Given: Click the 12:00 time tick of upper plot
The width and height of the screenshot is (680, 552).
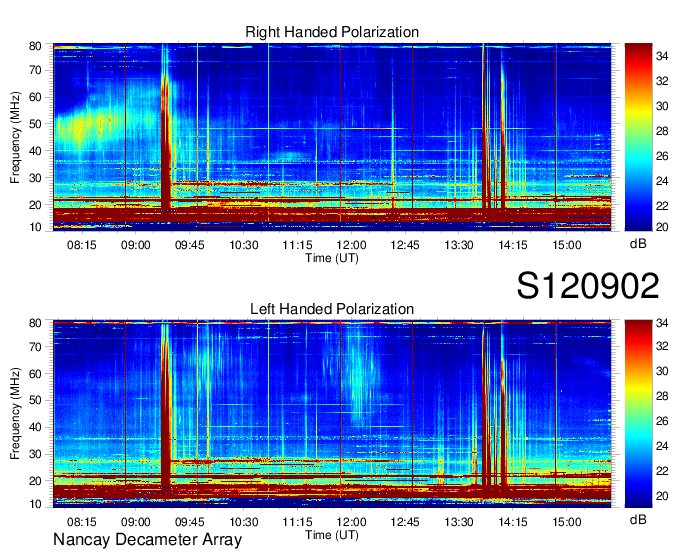Looking at the screenshot, I should pyautogui.click(x=351, y=245).
